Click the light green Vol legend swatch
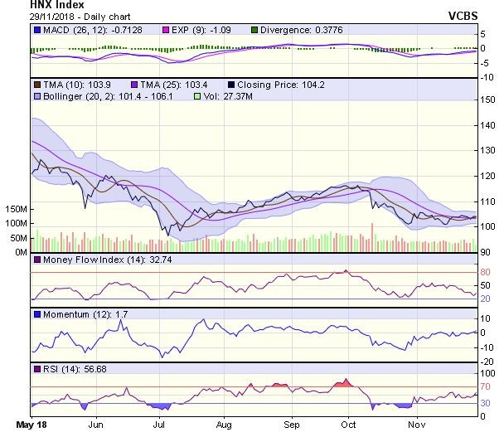 point(196,96)
